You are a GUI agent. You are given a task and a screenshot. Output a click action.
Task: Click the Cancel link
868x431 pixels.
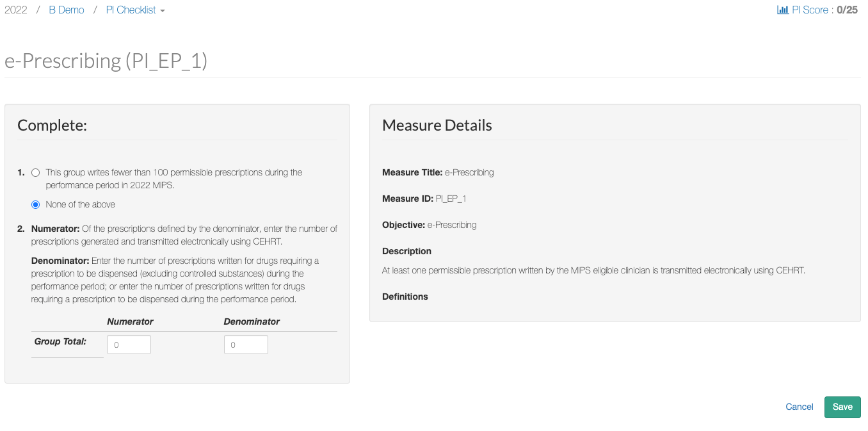(x=799, y=407)
